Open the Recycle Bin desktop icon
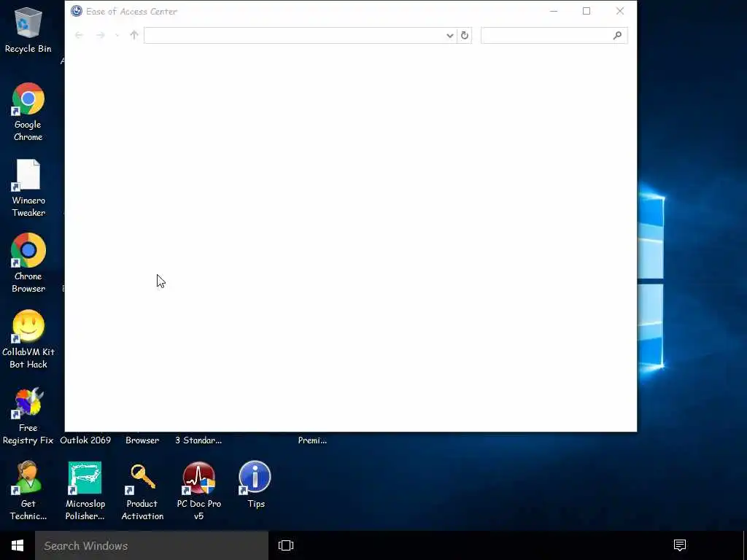747x560 pixels. [28, 29]
